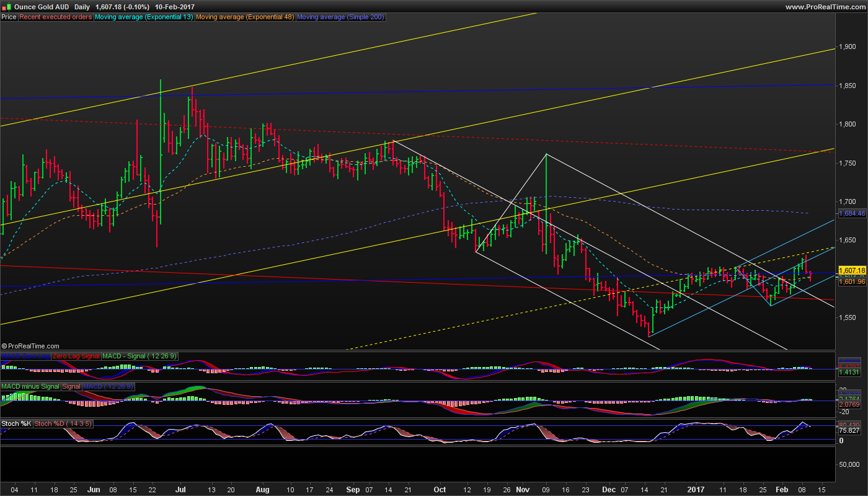Click the 1,700 price axis label
Viewport: 868px width, 496px height.
pyautogui.click(x=849, y=201)
